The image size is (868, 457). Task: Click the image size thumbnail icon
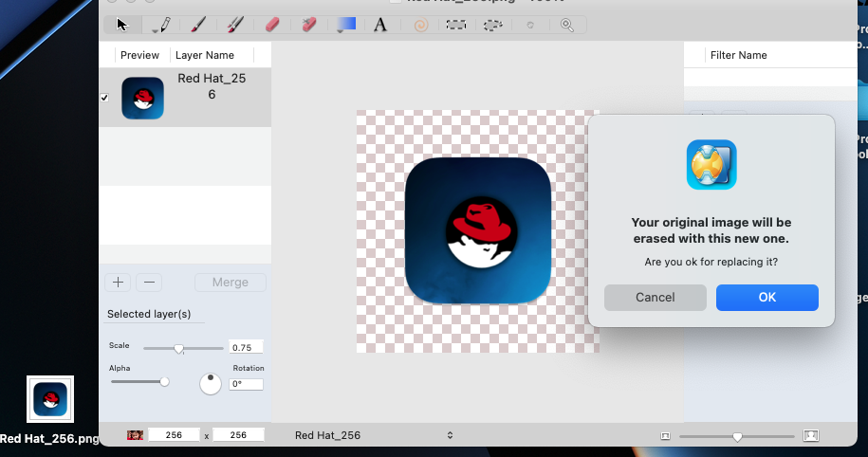(135, 435)
